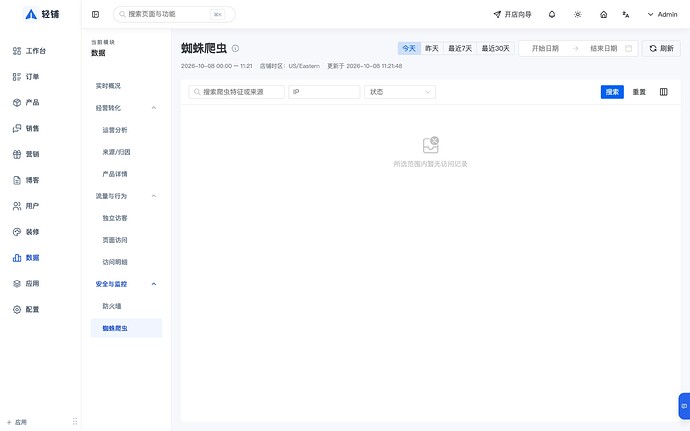
Task: Click the 更新于 timestamp text
Action: coord(364,66)
